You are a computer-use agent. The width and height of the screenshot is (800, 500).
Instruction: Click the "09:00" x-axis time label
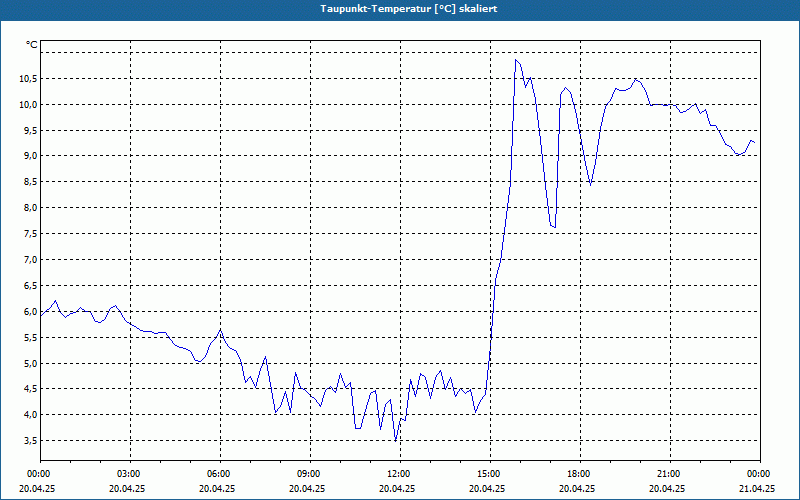[307, 474]
